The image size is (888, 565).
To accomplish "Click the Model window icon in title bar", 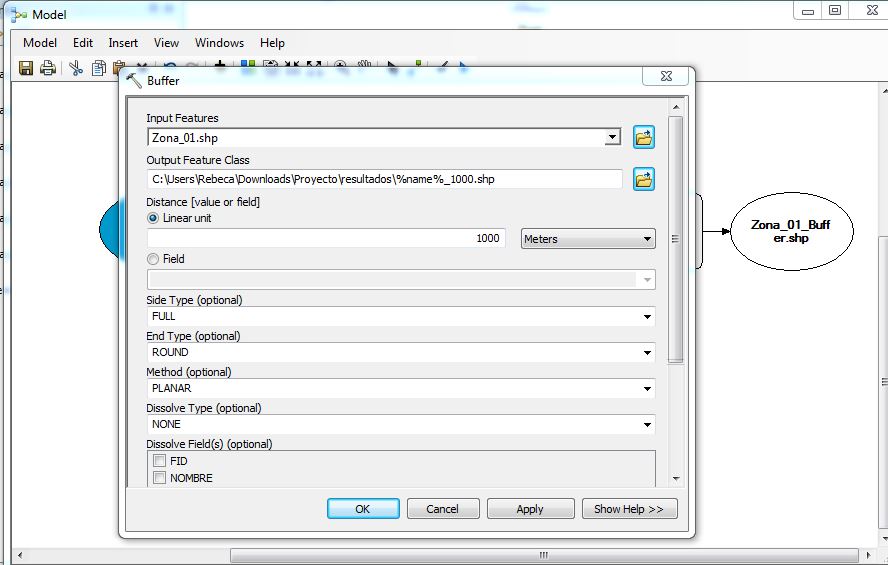I will pyautogui.click(x=18, y=15).
